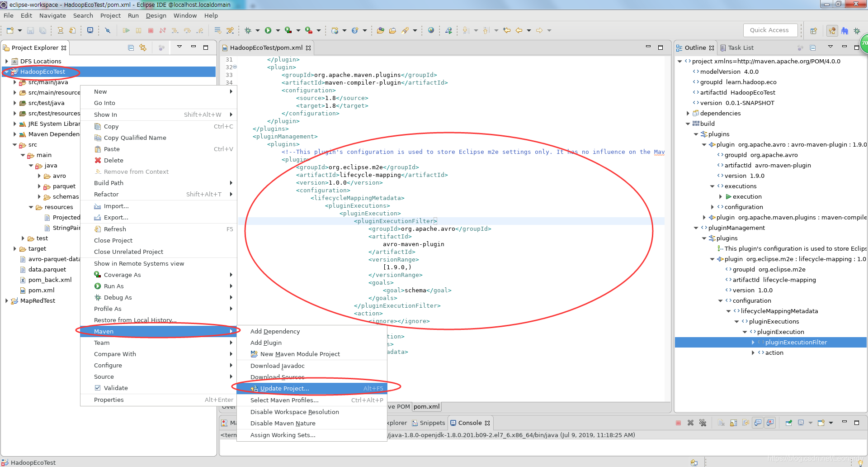Click the Back navigation arrow icon
The height and width of the screenshot is (467, 868).
point(519,30)
